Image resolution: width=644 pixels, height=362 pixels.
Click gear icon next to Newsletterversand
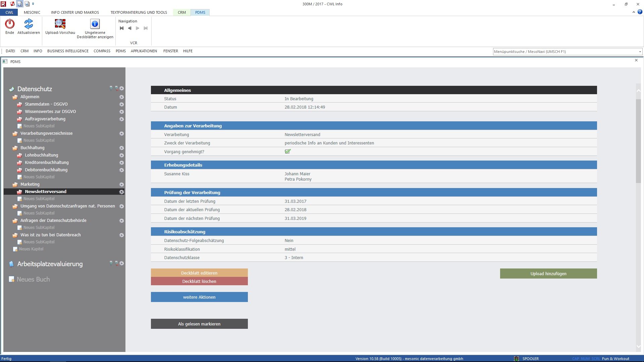(121, 192)
